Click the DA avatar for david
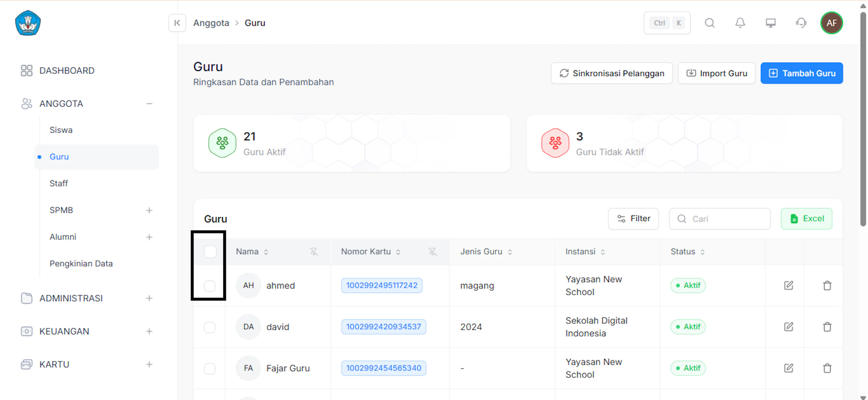 [x=248, y=326]
